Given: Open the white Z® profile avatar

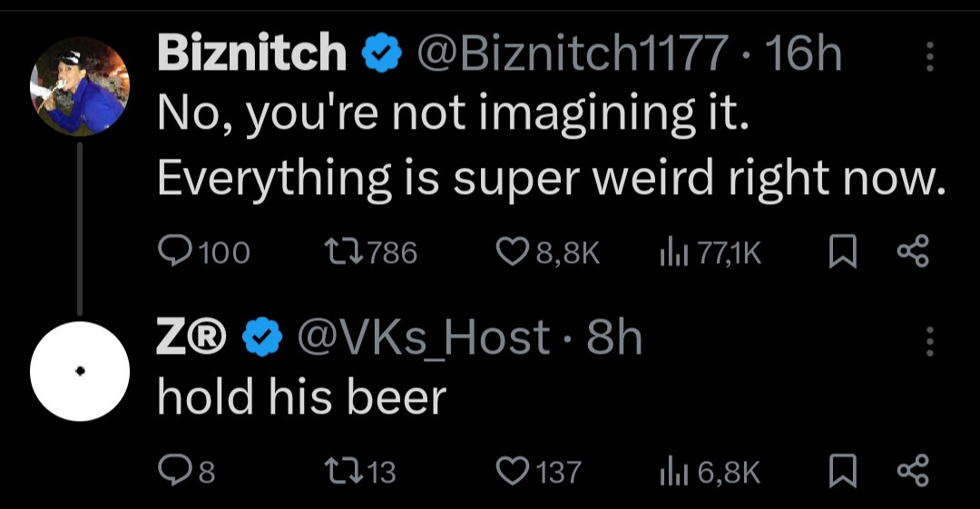Looking at the screenshot, I should (x=79, y=371).
